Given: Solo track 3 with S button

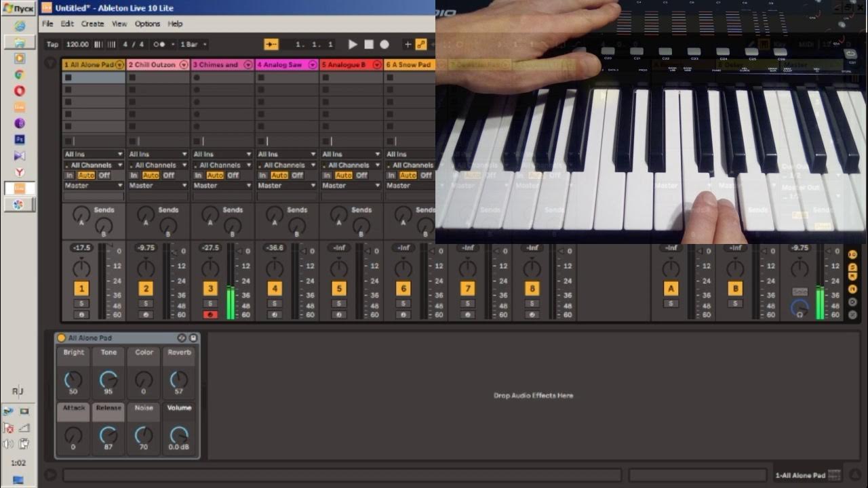Looking at the screenshot, I should [210, 304].
